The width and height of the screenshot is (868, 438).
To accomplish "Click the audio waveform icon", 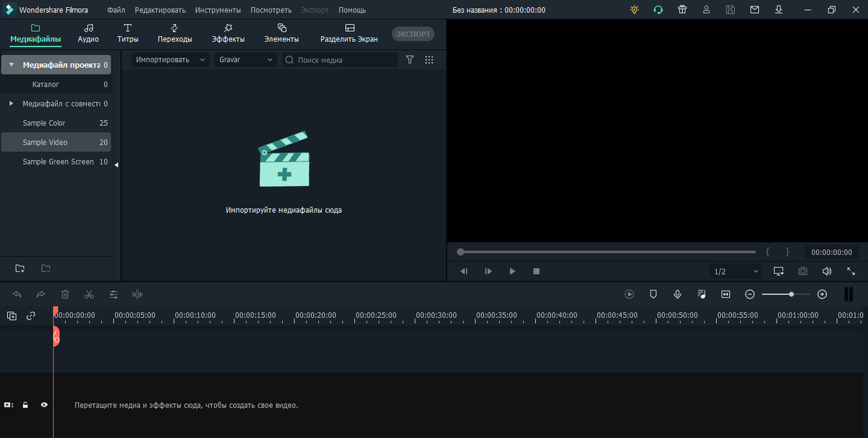I will coord(137,295).
